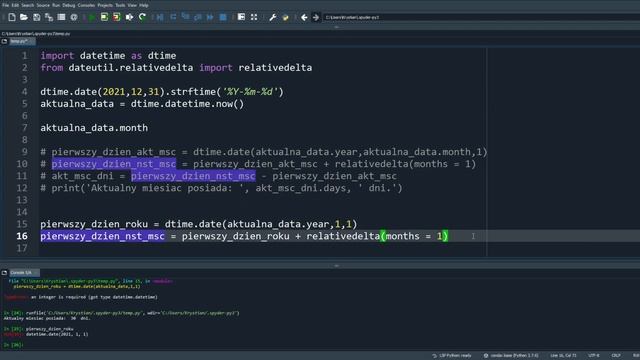This screenshot has width=640, height=360.
Task: Open the Tools menu
Action: (120, 5)
